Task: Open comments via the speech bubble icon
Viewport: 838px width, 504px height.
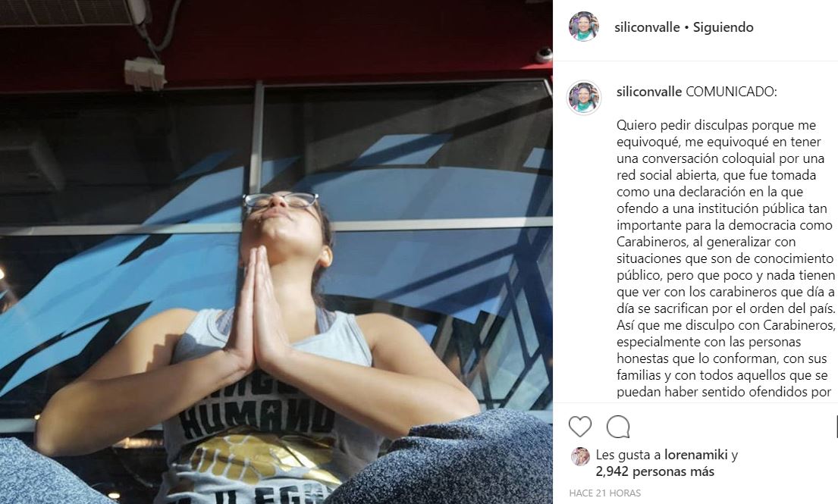Action: click(618, 427)
